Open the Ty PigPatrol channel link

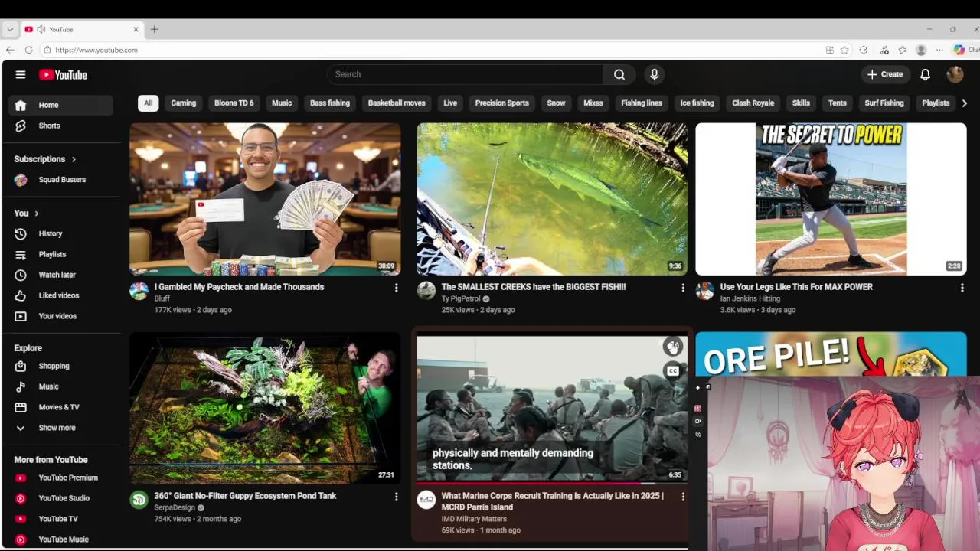(461, 299)
